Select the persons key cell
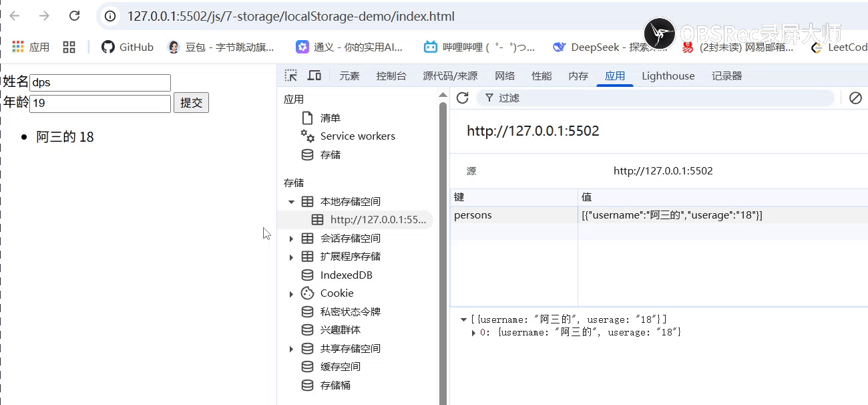Screen dimensions: 868x405 click(514, 215)
